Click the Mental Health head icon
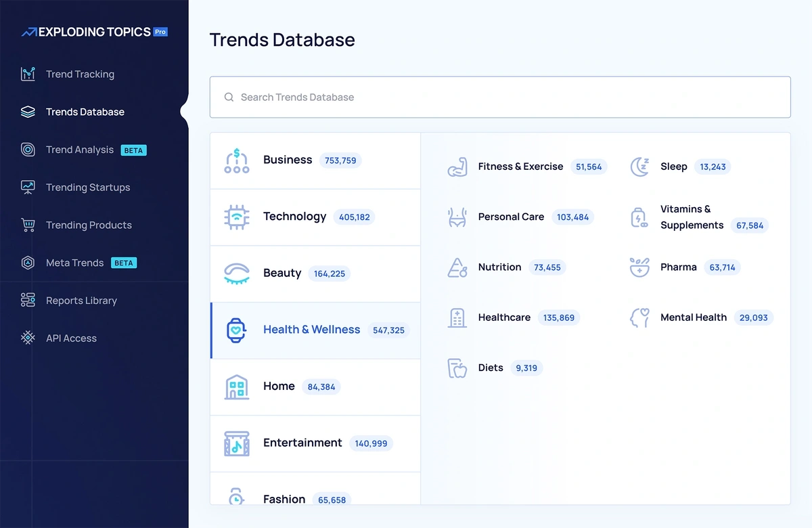This screenshot has width=812, height=528. pyautogui.click(x=639, y=317)
